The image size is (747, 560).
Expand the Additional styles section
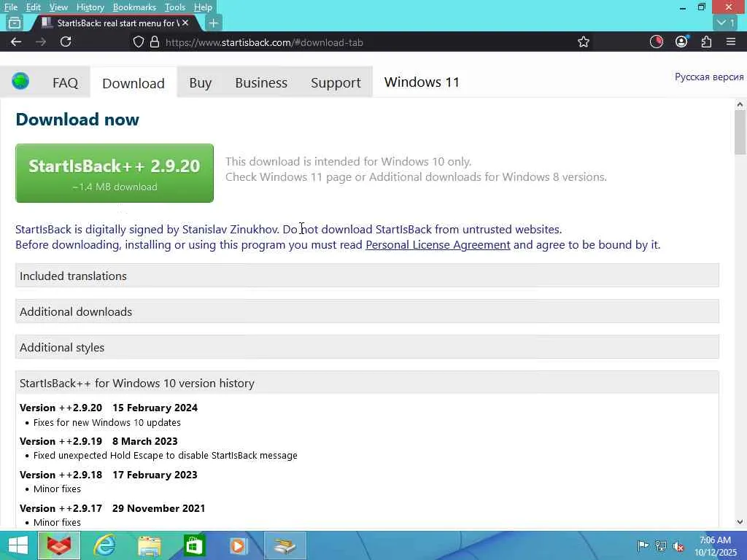367,347
